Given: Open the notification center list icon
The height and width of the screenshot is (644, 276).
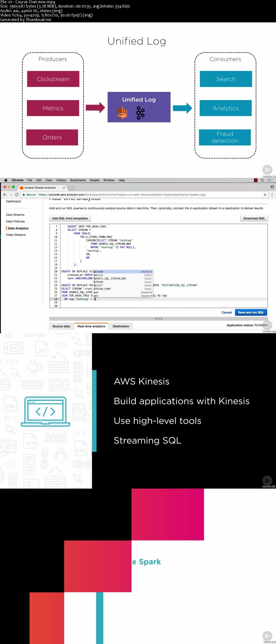Looking at the screenshot, I should 269,180.
